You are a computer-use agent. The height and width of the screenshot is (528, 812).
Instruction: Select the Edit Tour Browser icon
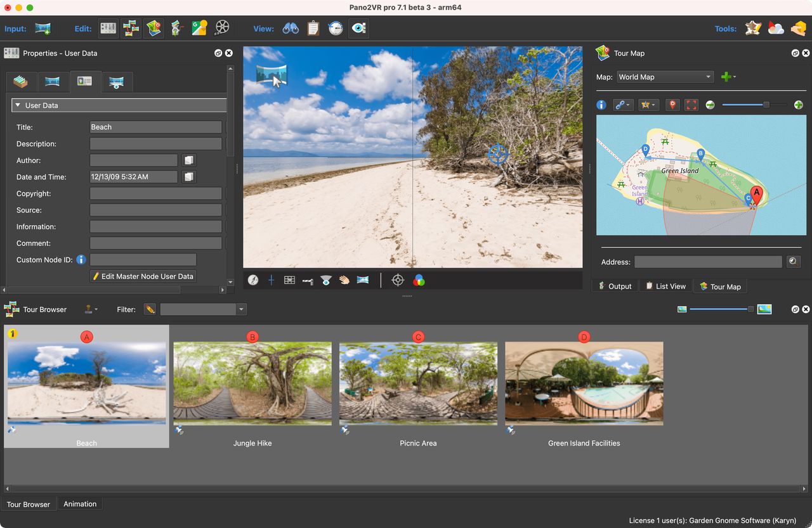tap(131, 28)
